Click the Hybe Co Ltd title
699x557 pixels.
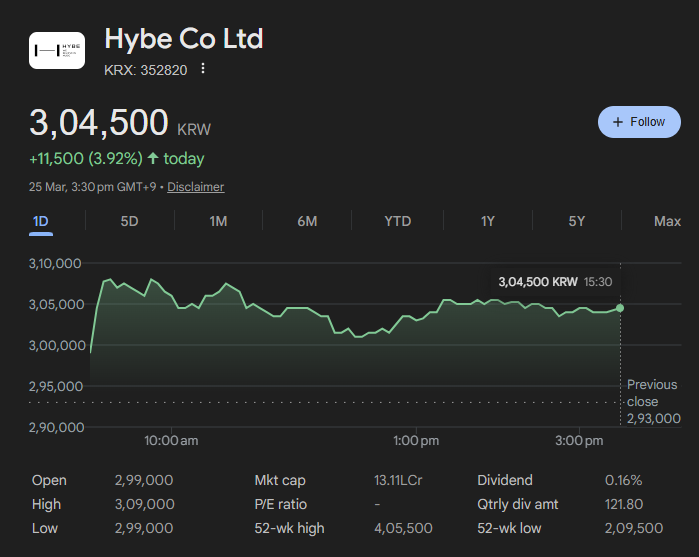coord(184,39)
